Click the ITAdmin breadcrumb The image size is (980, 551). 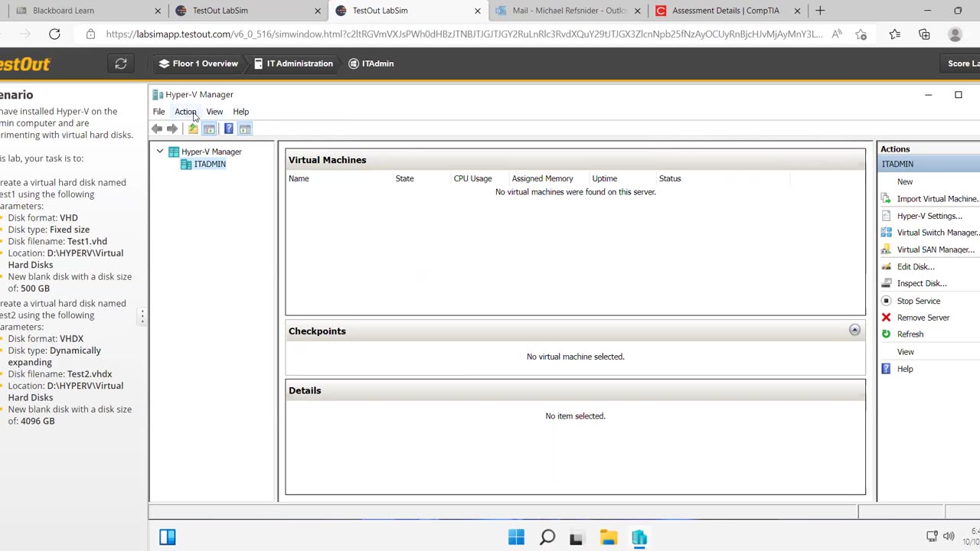[371, 64]
